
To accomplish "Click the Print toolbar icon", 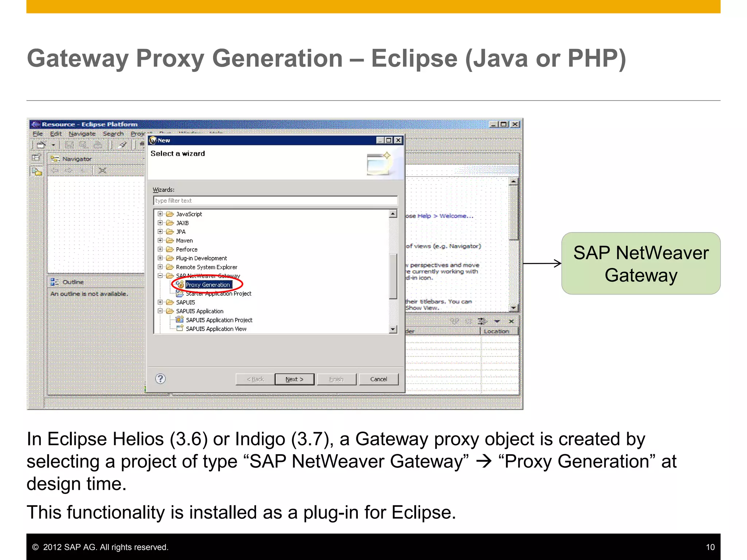I will (x=98, y=145).
